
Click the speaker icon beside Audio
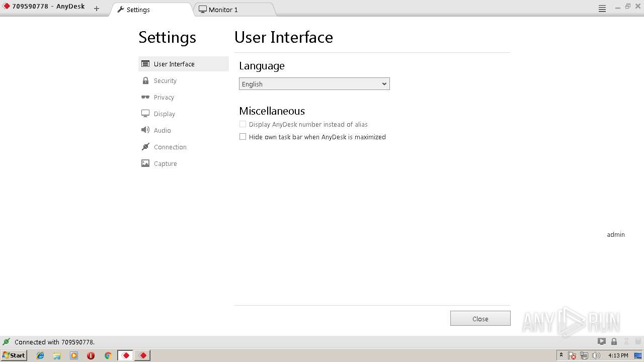point(145,130)
